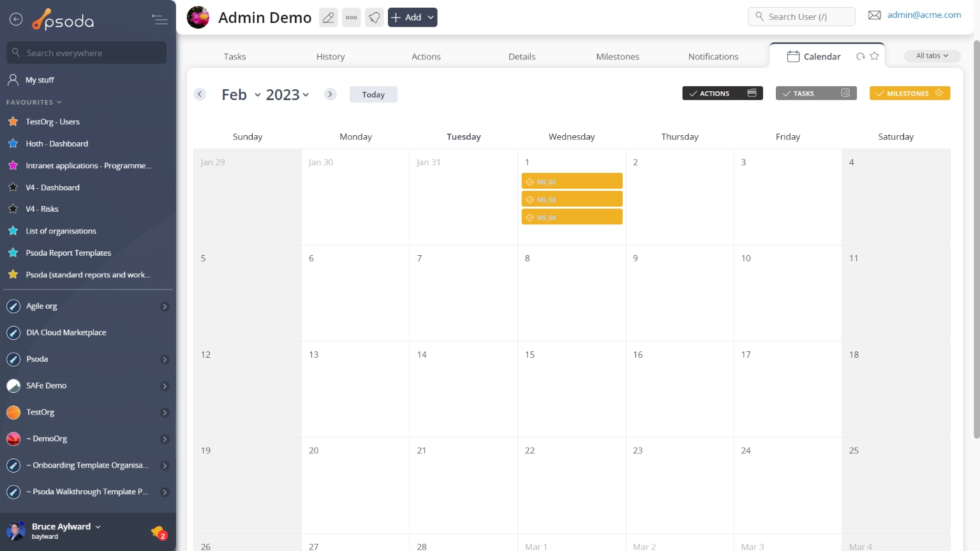Open the All tabs dropdown
This screenshot has width=980, height=551.
click(x=932, y=56)
